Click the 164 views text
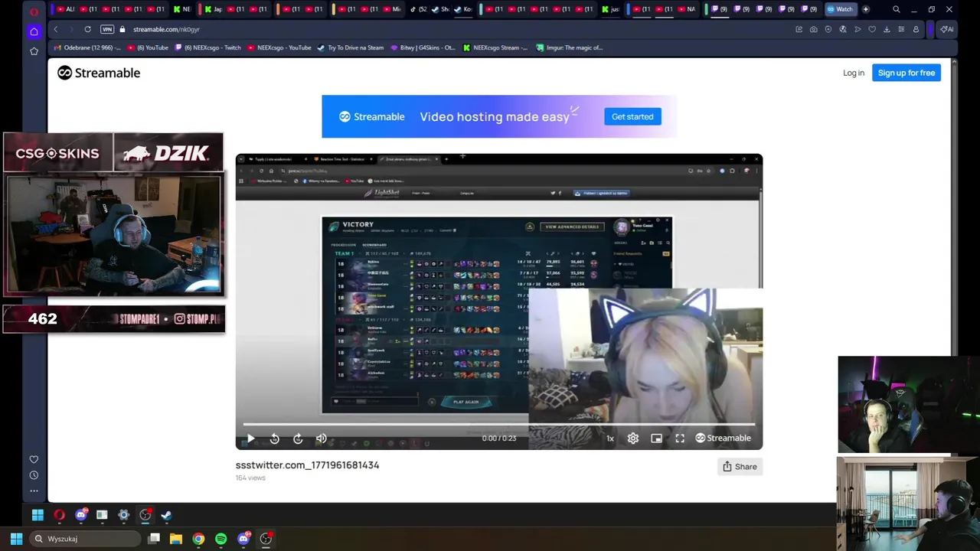The width and height of the screenshot is (980, 551). pyautogui.click(x=250, y=478)
